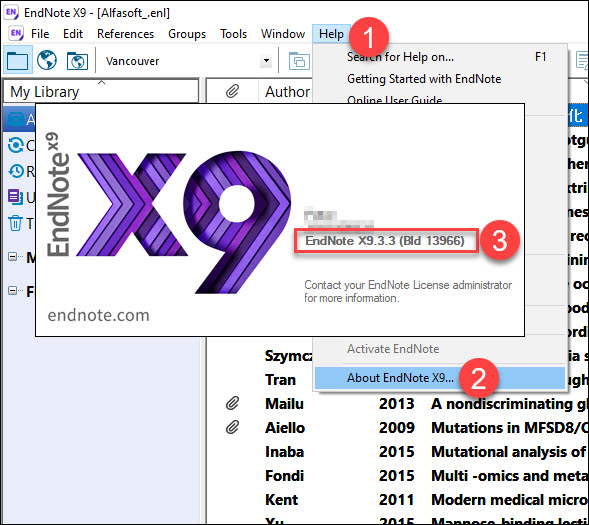Screen dimensions: 589x525
Task: Switch to Integrated Library & Online Search Mode
Action: [77, 60]
